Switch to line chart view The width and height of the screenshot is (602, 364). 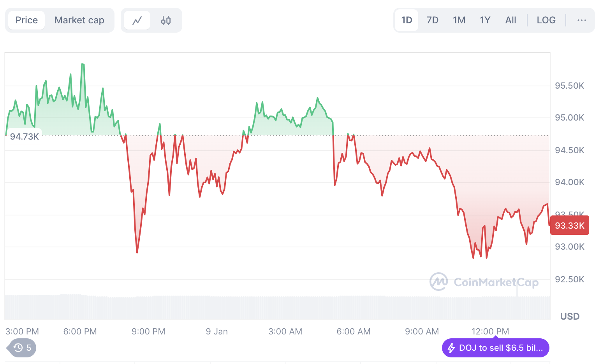point(137,21)
